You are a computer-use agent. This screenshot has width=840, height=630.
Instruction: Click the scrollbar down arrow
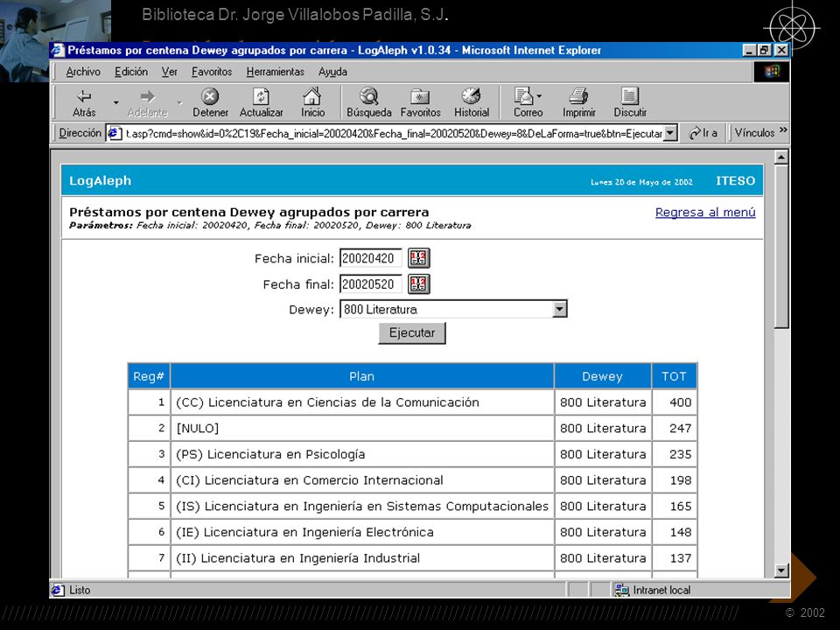pos(781,570)
